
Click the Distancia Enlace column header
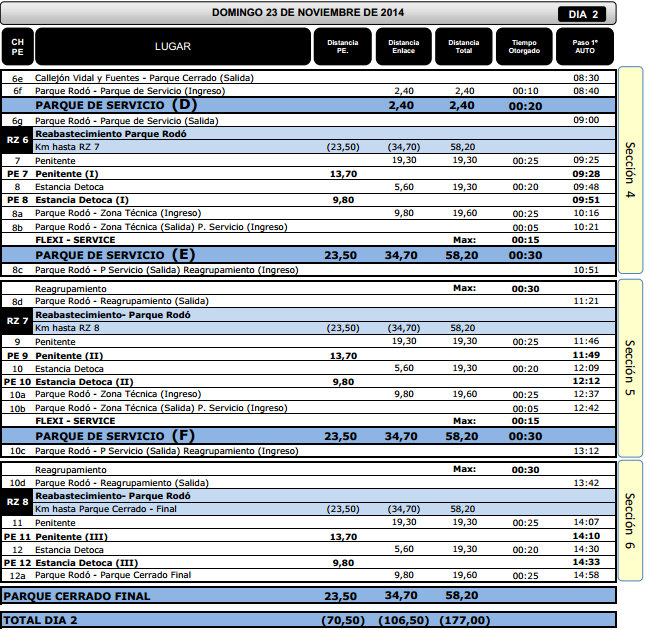coord(403,47)
